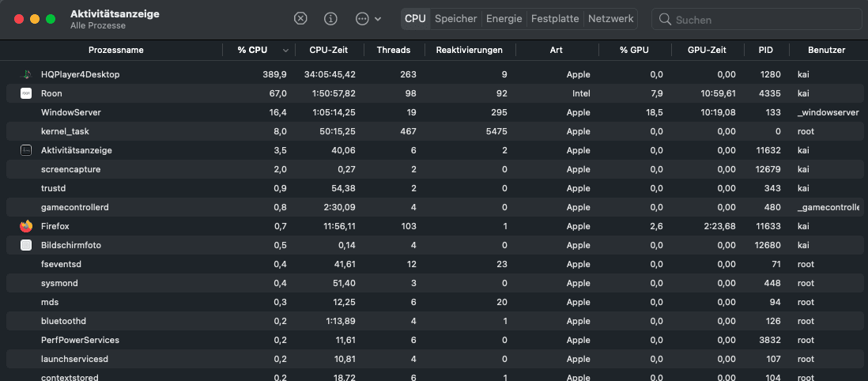Sort by the CPU-Zeit column header
The width and height of the screenshot is (868, 381).
[330, 50]
